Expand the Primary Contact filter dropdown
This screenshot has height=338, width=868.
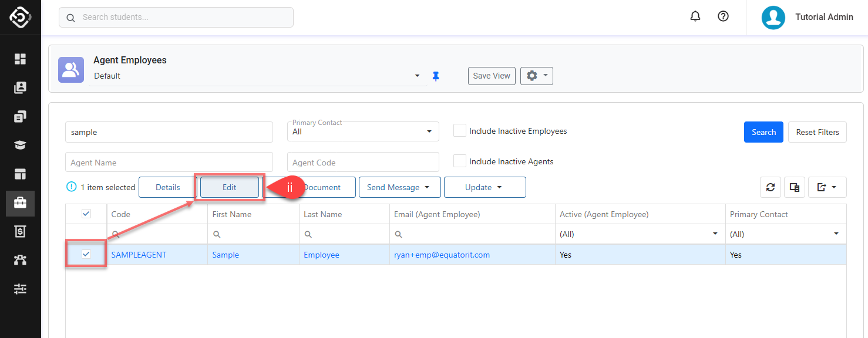(x=363, y=131)
